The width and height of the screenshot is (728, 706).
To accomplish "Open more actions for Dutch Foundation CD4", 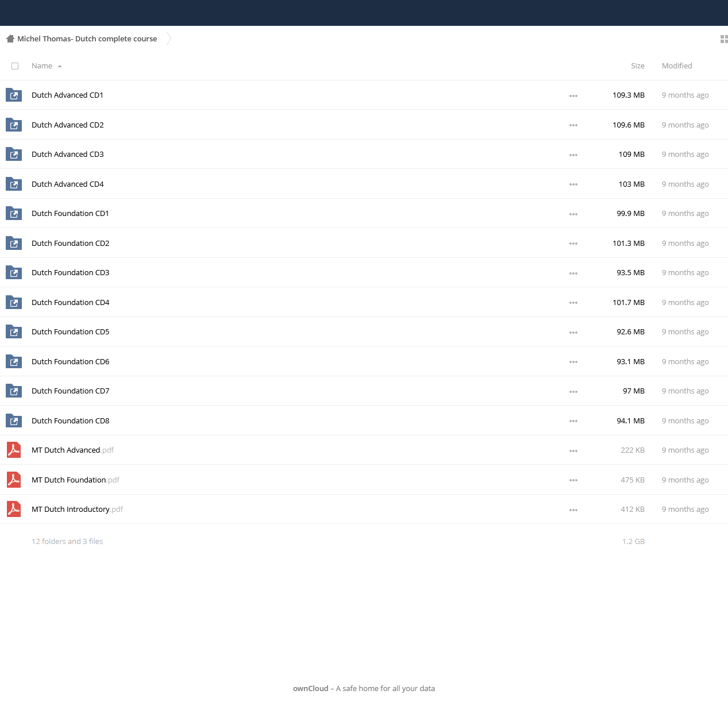I will tap(573, 303).
